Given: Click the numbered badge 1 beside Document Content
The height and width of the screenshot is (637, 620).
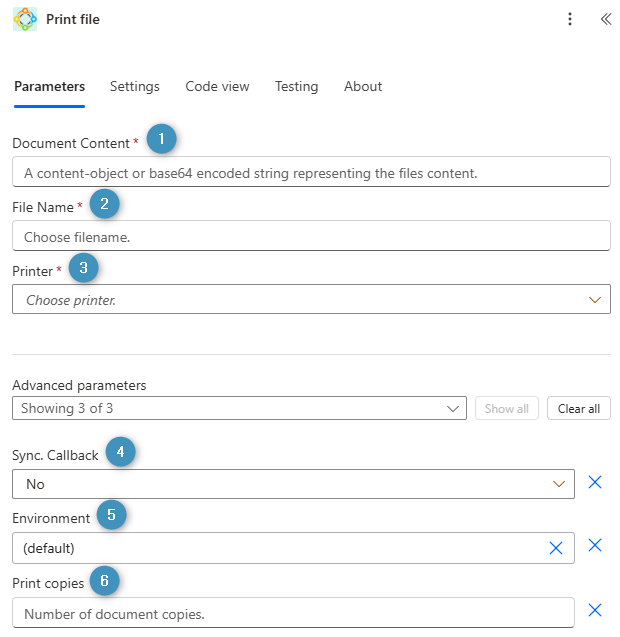Looking at the screenshot, I should 162,140.
